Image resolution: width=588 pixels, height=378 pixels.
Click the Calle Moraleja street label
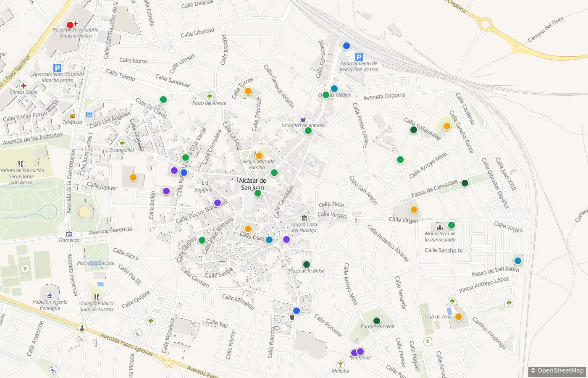[x=238, y=302]
